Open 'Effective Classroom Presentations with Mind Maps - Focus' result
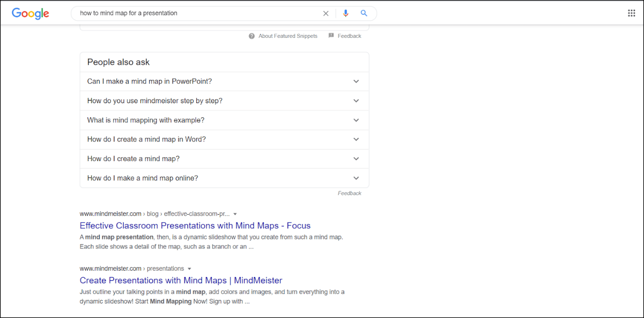Viewport: 644px width, 318px height. point(195,226)
